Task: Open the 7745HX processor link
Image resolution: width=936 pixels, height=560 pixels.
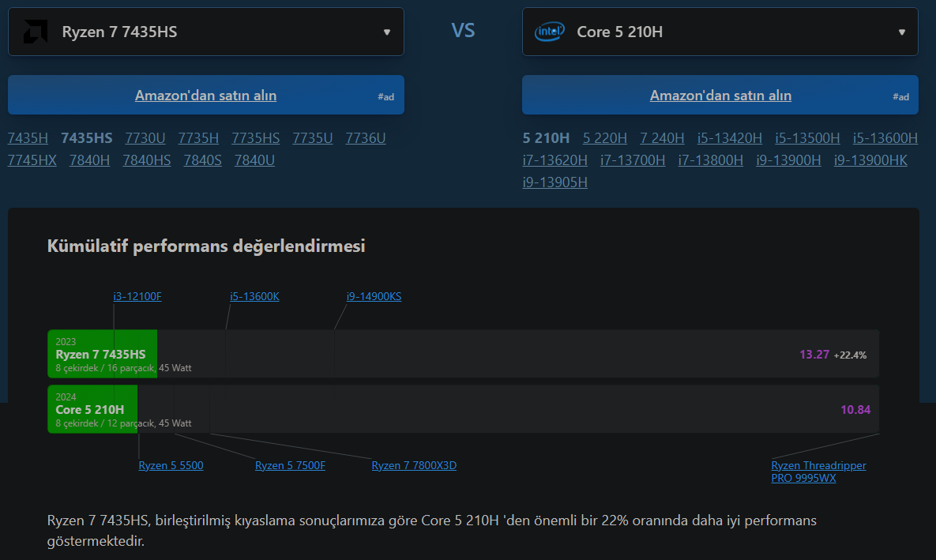Action: click(32, 160)
